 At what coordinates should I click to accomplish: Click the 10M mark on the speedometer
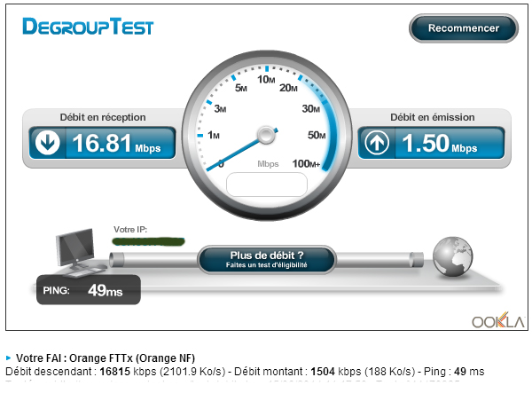(266, 80)
